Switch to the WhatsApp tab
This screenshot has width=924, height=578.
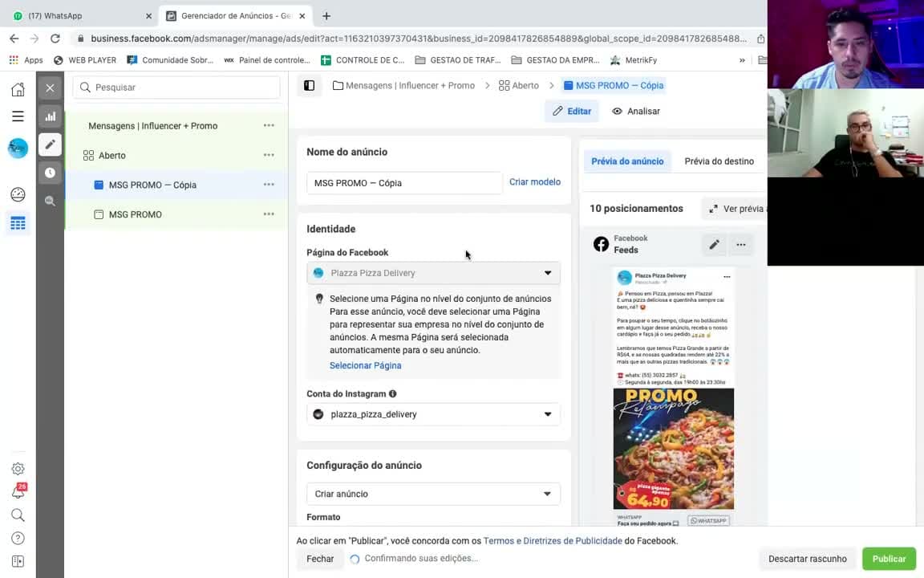point(79,16)
